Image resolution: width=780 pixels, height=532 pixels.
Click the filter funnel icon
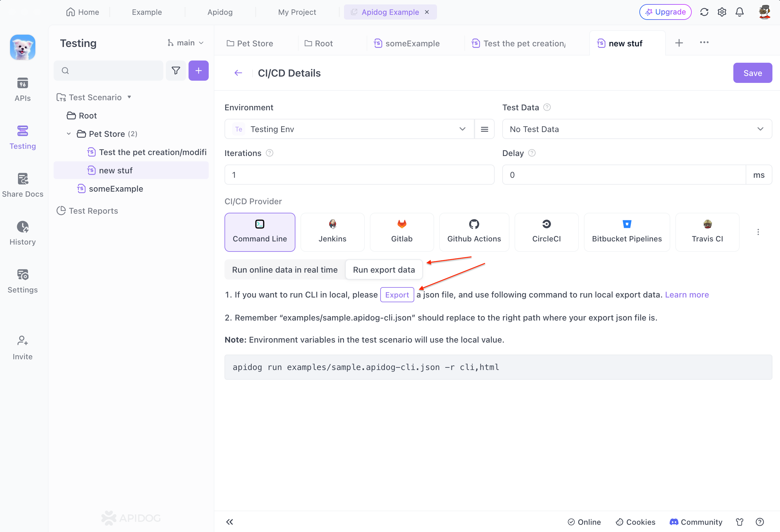(176, 71)
